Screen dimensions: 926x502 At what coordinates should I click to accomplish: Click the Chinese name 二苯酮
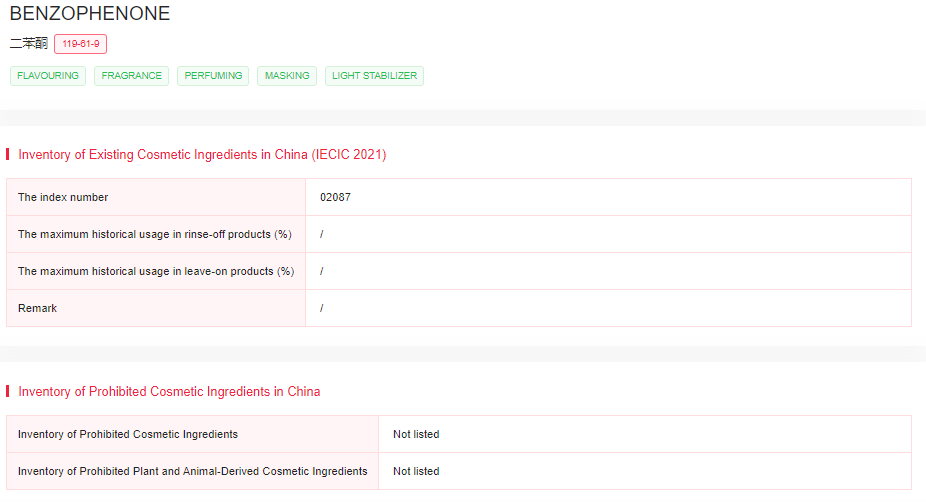(x=28, y=44)
